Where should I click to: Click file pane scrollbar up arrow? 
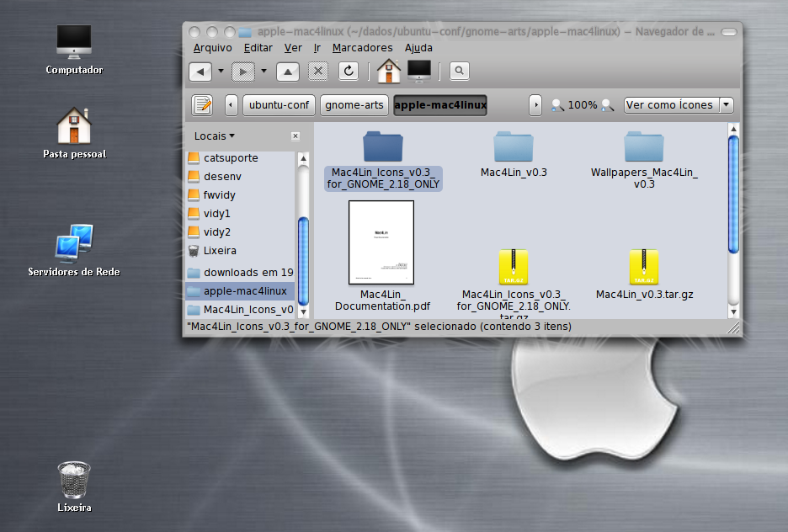(733, 129)
